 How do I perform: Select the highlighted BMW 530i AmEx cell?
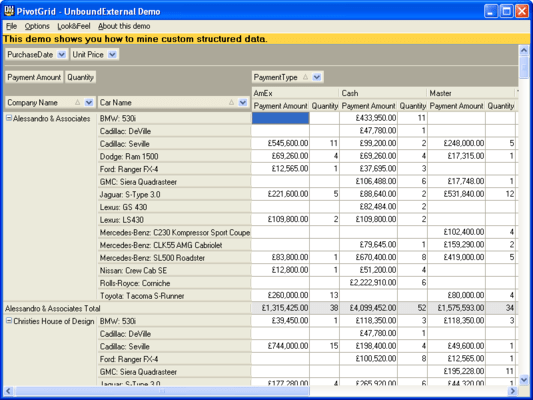pyautogui.click(x=280, y=118)
